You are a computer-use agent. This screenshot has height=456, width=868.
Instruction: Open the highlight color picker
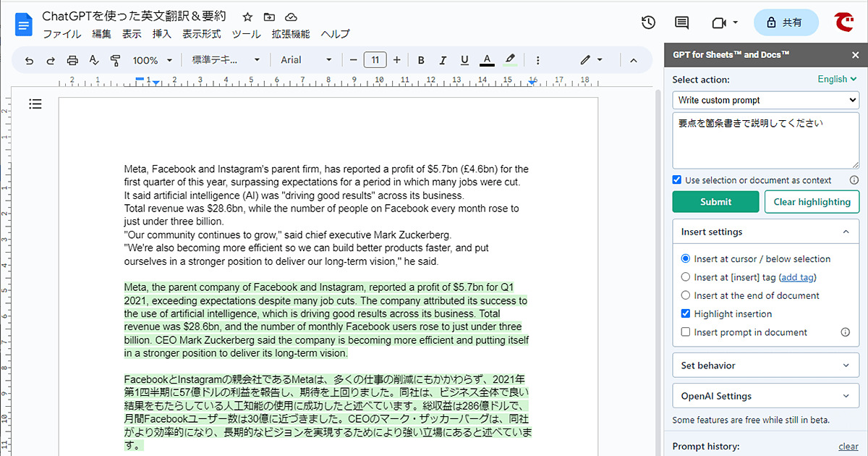(x=510, y=61)
